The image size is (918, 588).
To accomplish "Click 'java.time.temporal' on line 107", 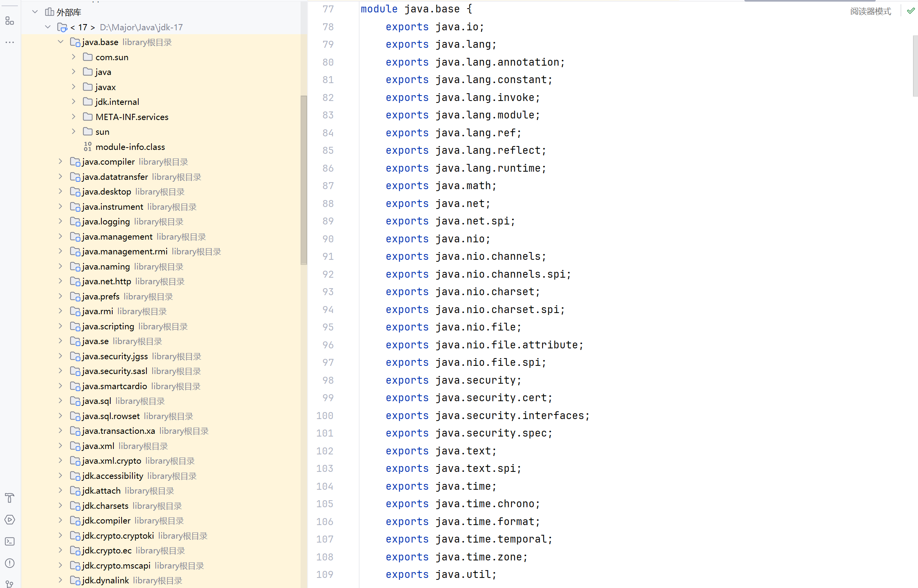I will tap(491, 539).
